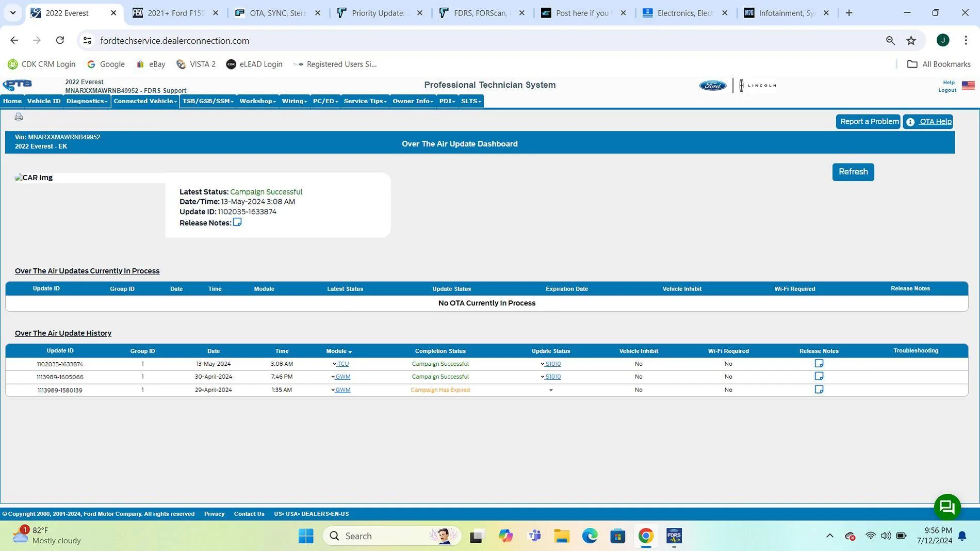Expand the Workshop dropdown menu
Viewport: 980px width, 551px height.
coord(257,101)
